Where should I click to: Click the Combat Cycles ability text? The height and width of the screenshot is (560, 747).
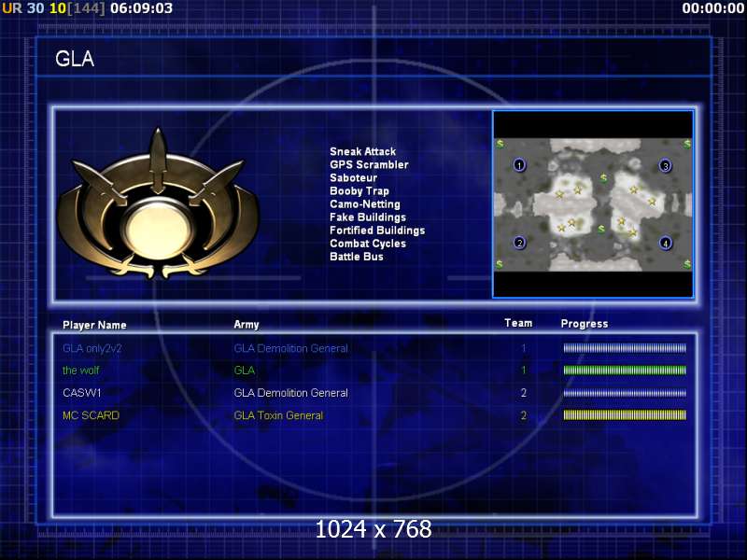point(368,244)
